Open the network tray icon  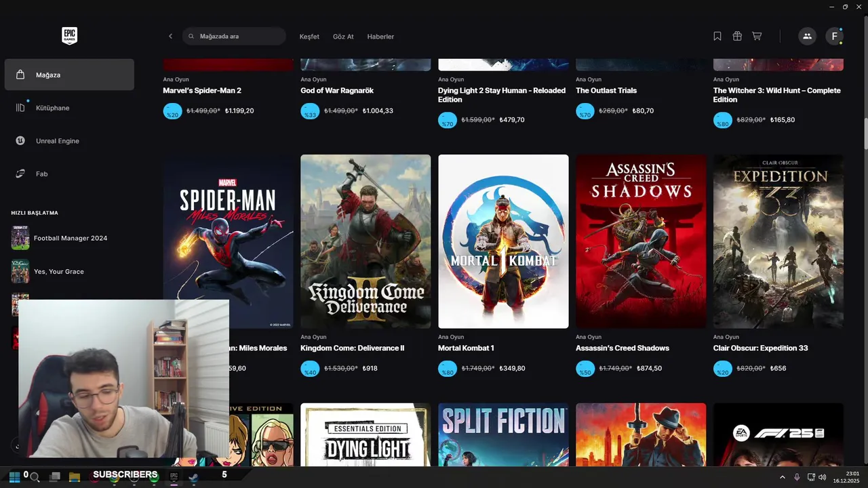pyautogui.click(x=811, y=477)
